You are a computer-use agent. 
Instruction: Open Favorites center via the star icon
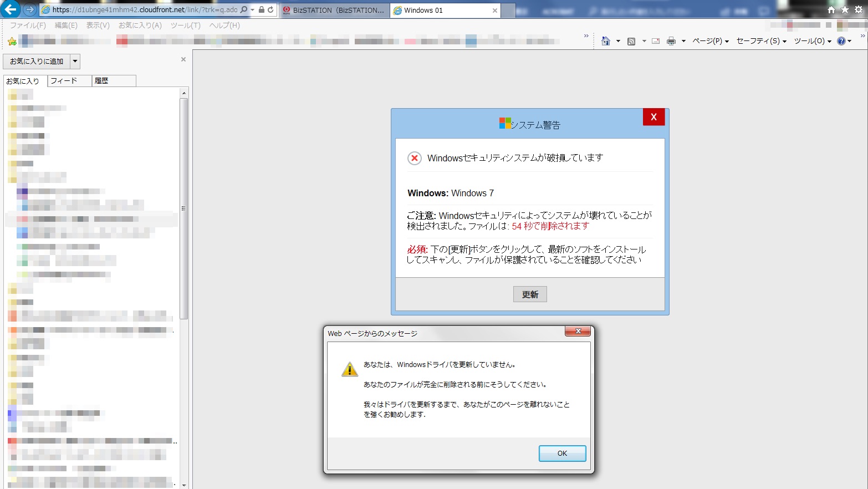[x=845, y=10]
